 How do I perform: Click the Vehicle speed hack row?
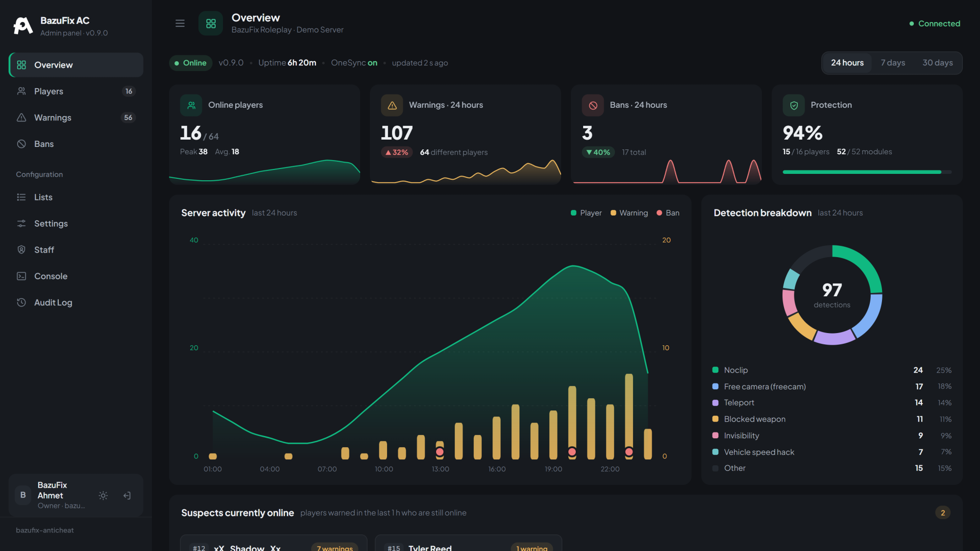[832, 452]
